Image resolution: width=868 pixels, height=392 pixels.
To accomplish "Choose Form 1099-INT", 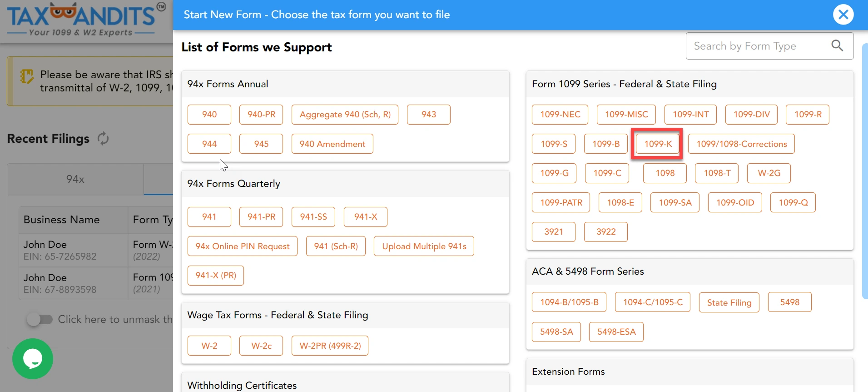I will coord(690,115).
